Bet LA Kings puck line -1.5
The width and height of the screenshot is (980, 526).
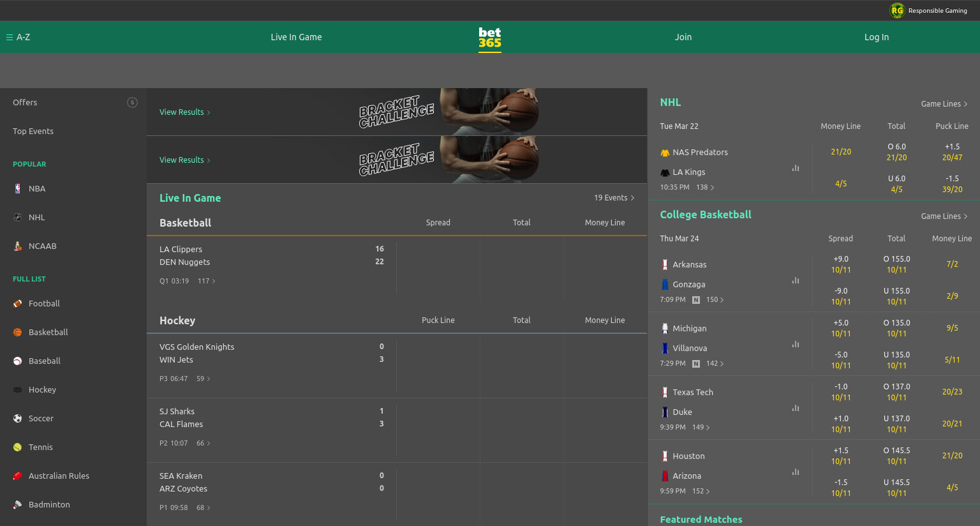(x=952, y=184)
